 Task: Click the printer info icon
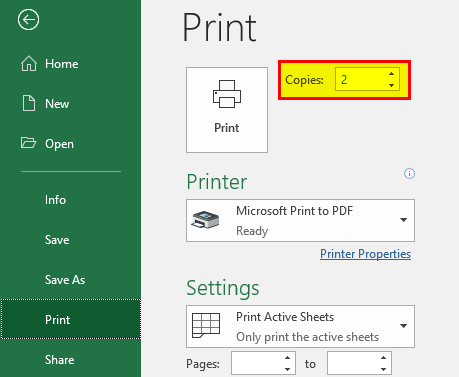409,173
